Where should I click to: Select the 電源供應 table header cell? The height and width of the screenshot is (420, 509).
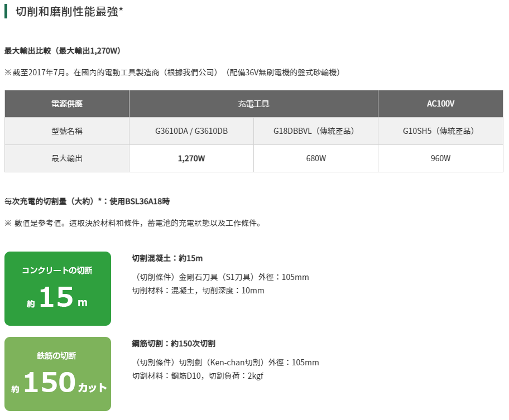pyautogui.click(x=67, y=104)
